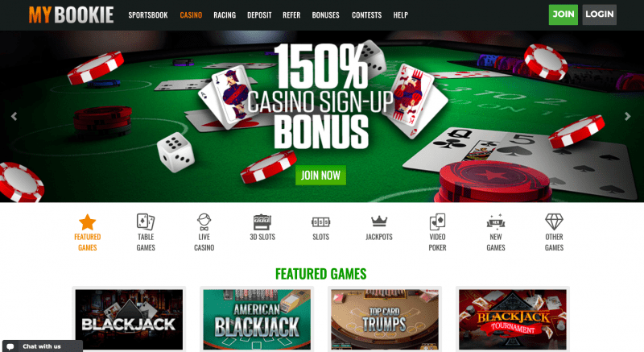The height and width of the screenshot is (352, 644).
Task: Open the Live Casino dealer icon
Action: 204,222
